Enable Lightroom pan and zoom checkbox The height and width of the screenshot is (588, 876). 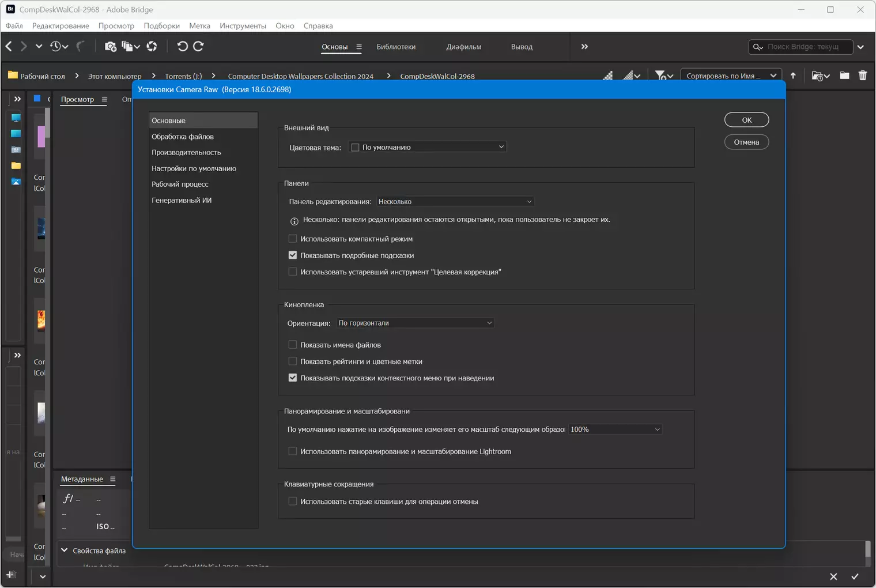click(x=293, y=451)
